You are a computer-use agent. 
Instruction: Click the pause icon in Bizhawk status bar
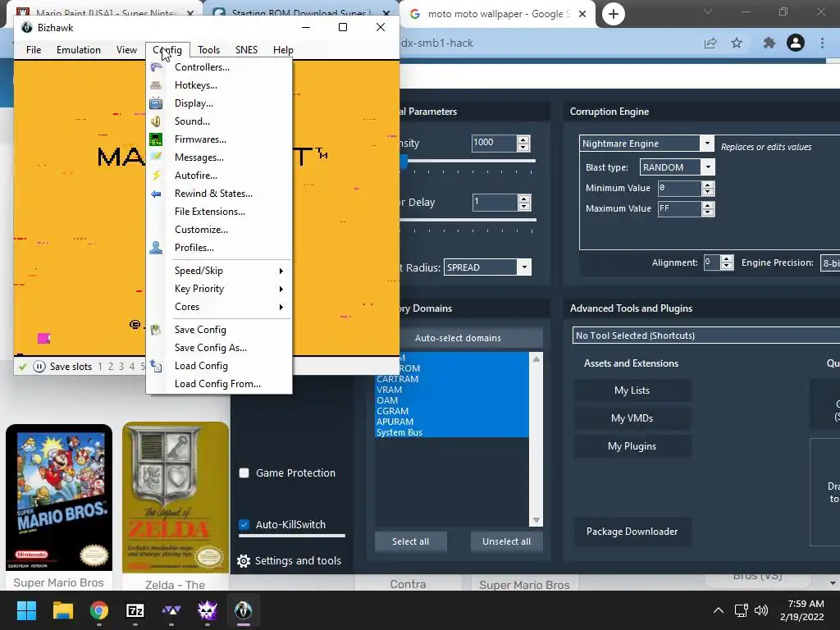click(x=39, y=367)
